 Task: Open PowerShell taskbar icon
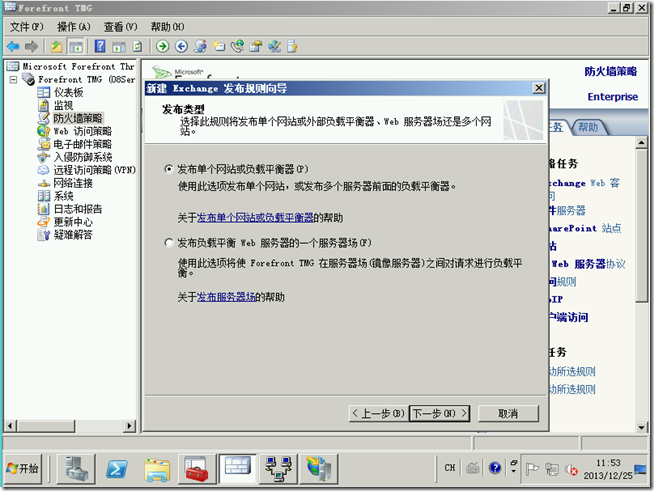pos(116,468)
